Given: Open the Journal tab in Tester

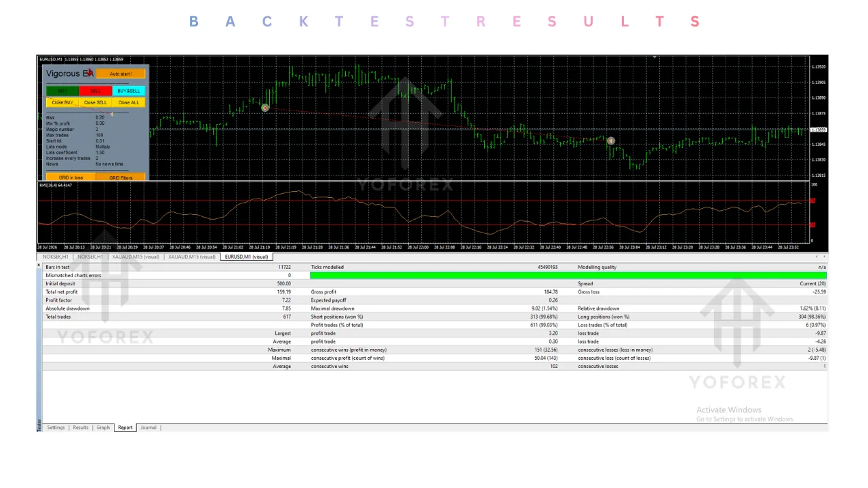Looking at the screenshot, I should (149, 428).
